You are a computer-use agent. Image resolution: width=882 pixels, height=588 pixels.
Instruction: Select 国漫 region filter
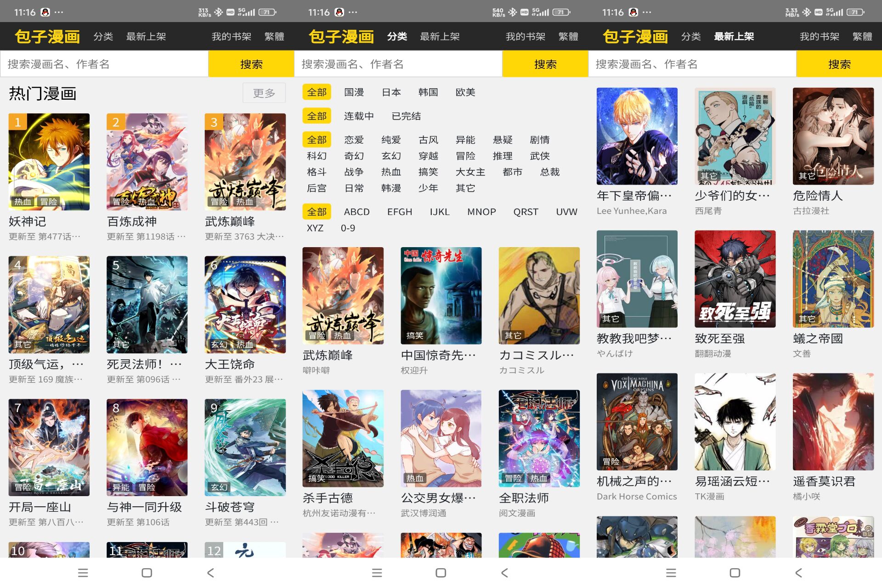[x=354, y=92]
